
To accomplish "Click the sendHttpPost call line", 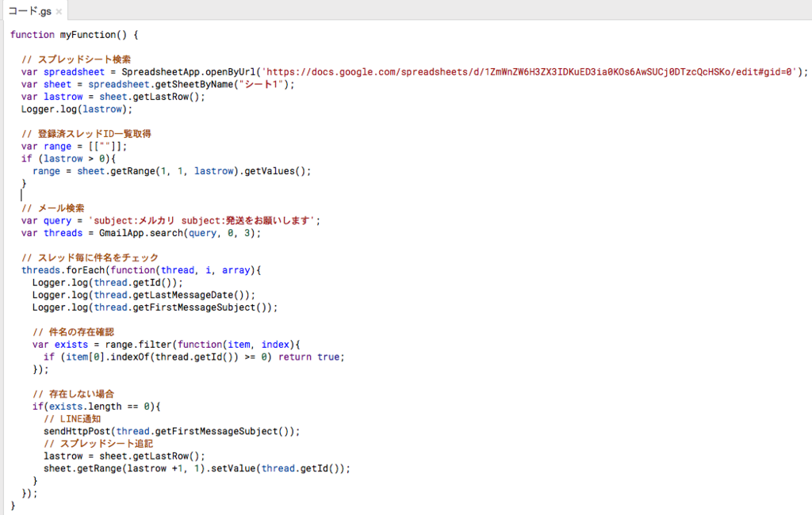I will click(172, 432).
